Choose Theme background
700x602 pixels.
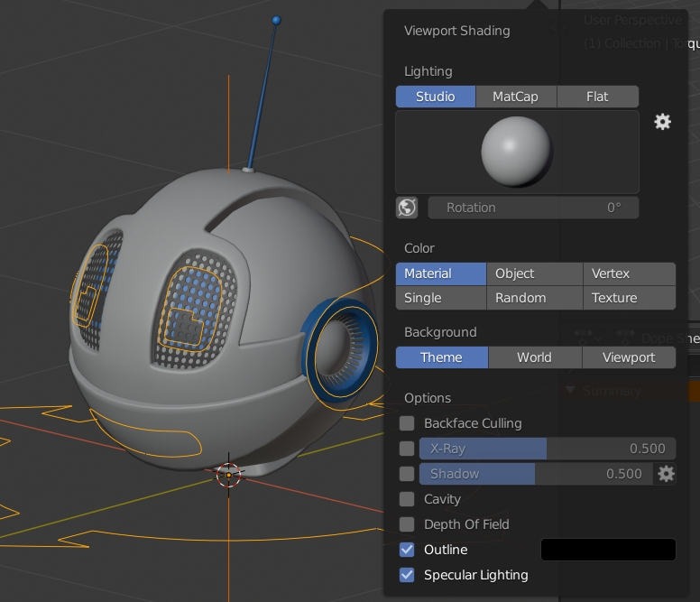(441, 357)
